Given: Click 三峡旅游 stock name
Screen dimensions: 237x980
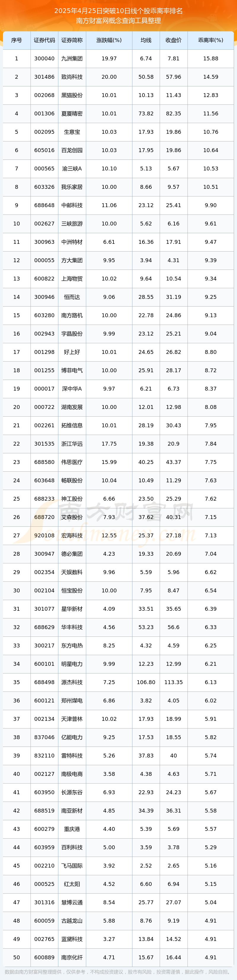Looking at the screenshot, I should (x=72, y=224).
